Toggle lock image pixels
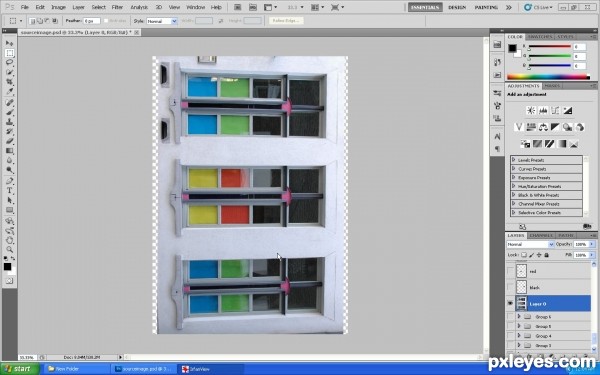Image resolution: width=600 pixels, height=375 pixels. click(x=532, y=255)
